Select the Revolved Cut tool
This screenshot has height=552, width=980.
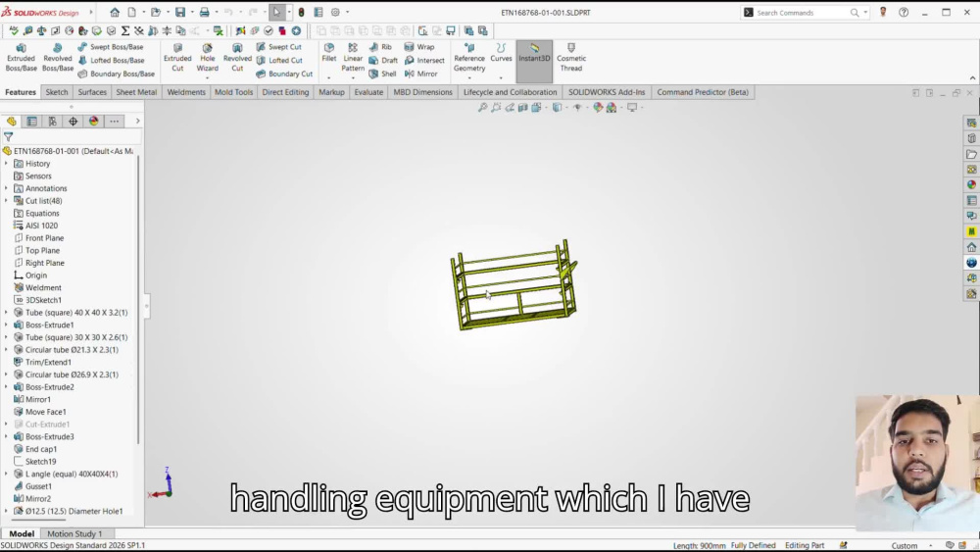237,58
